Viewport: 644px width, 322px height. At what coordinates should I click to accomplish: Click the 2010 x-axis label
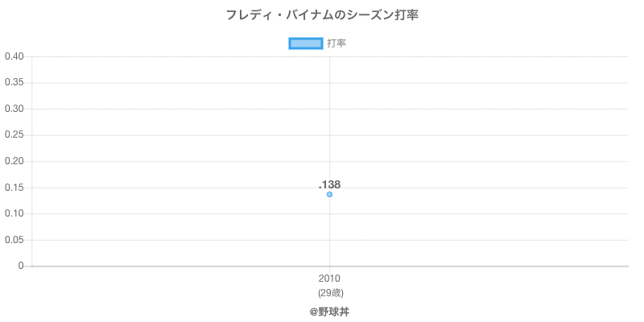point(329,279)
